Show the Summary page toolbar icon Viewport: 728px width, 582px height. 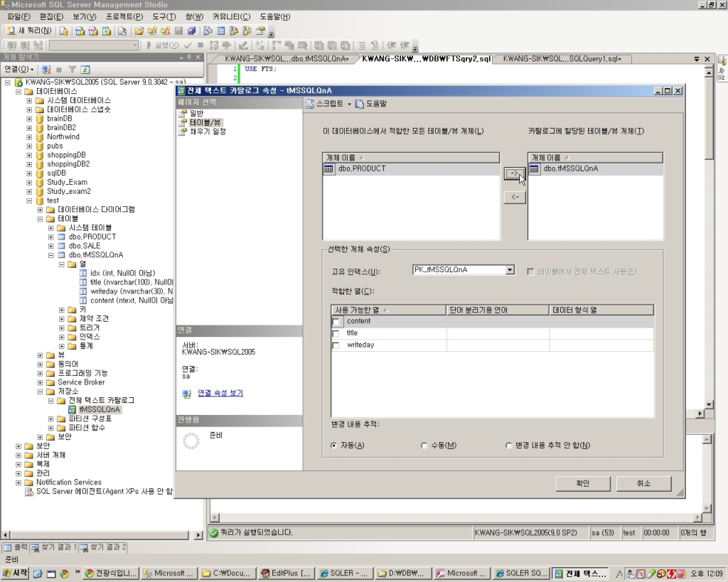221,31
